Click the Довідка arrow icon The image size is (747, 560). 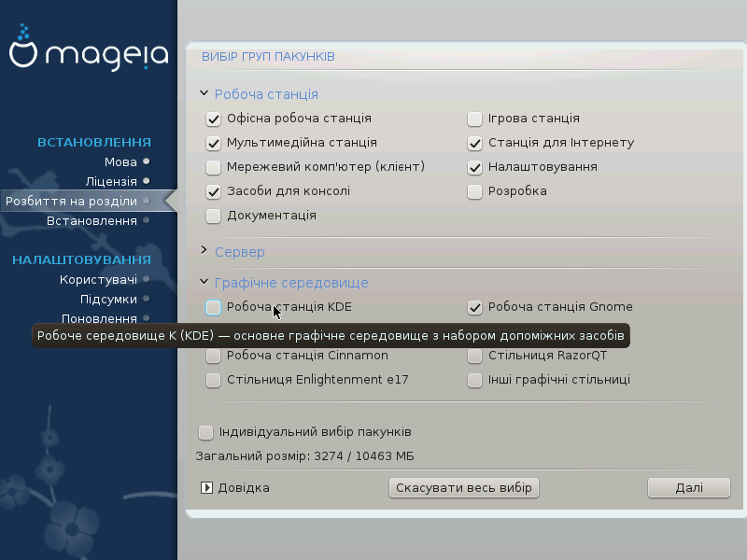pyautogui.click(x=206, y=487)
